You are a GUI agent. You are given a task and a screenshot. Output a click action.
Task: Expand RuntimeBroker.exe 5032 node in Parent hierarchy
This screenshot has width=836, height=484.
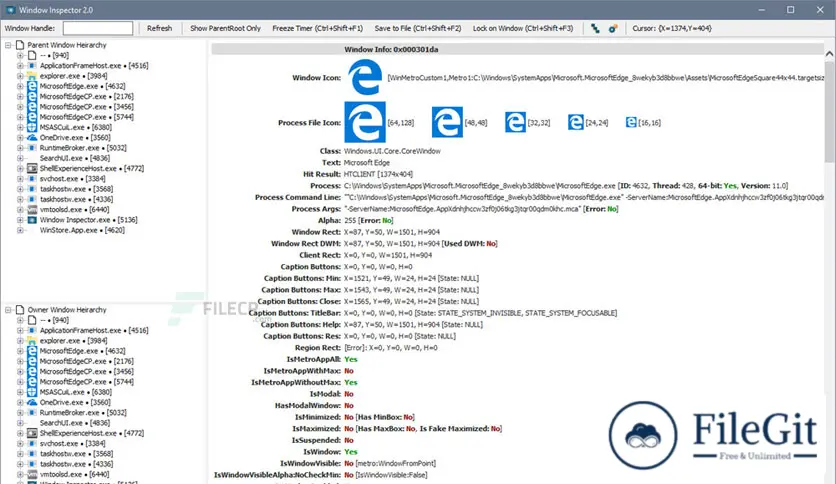click(x=20, y=148)
